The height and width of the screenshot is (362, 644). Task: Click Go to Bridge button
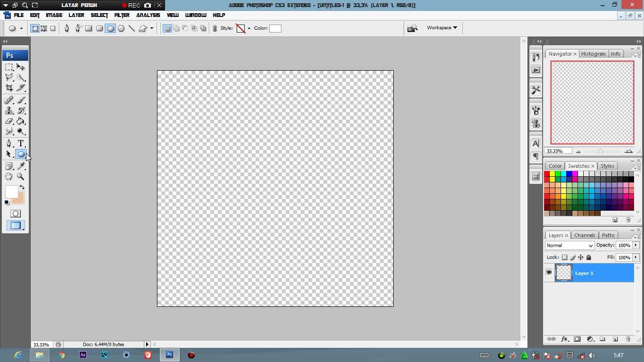tap(413, 28)
